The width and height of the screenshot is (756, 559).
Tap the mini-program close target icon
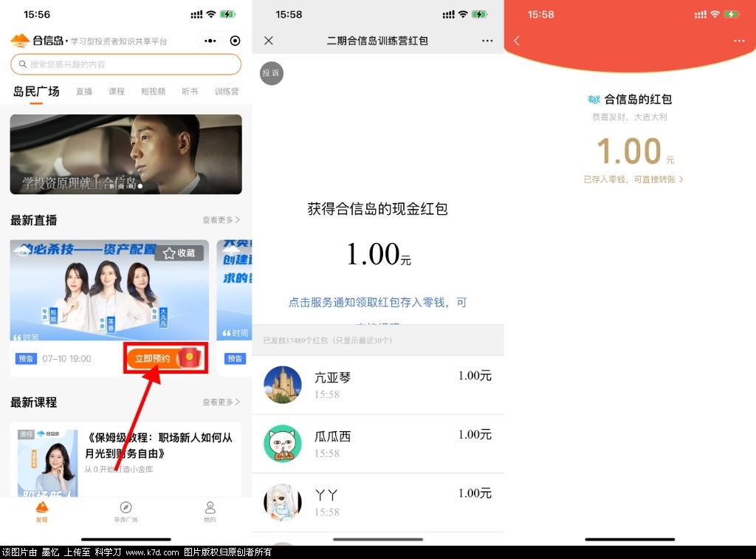pos(235,41)
